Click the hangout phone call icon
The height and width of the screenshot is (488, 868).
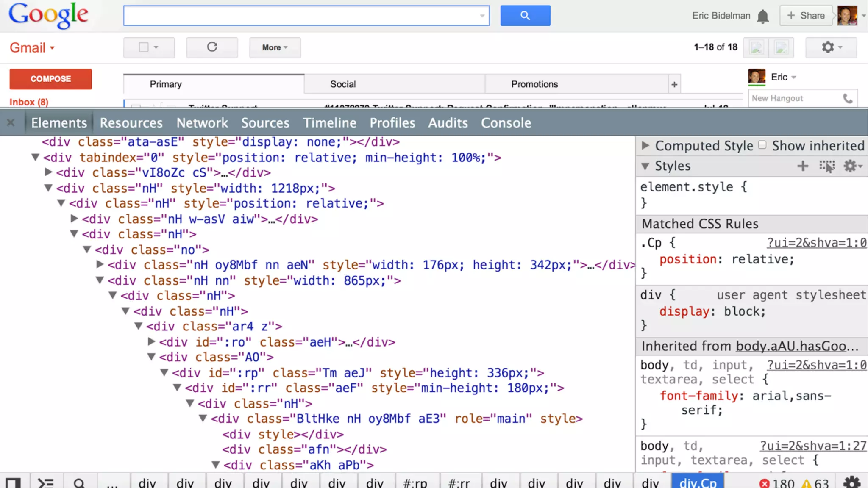pos(848,98)
